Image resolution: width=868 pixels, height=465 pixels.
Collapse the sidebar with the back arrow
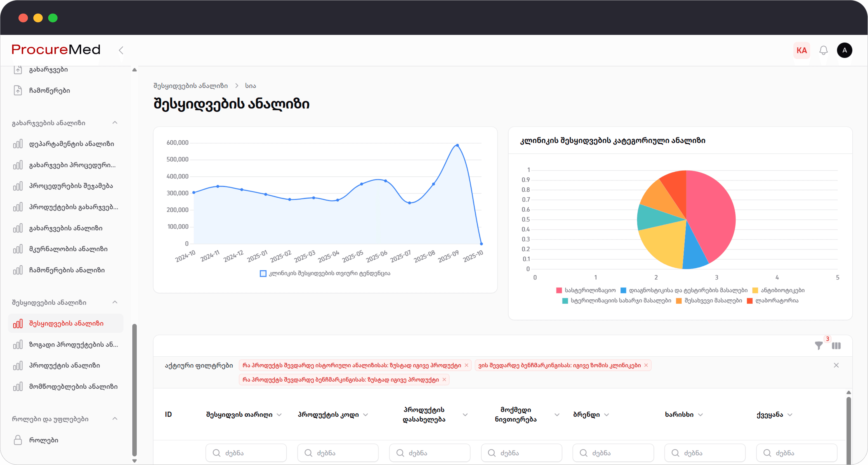click(121, 50)
